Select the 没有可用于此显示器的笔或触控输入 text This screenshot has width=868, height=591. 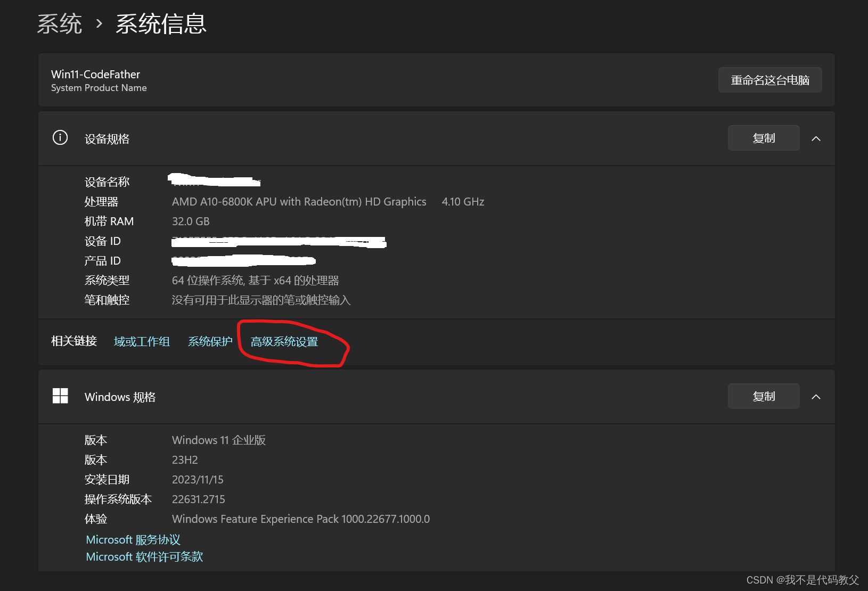click(x=261, y=300)
